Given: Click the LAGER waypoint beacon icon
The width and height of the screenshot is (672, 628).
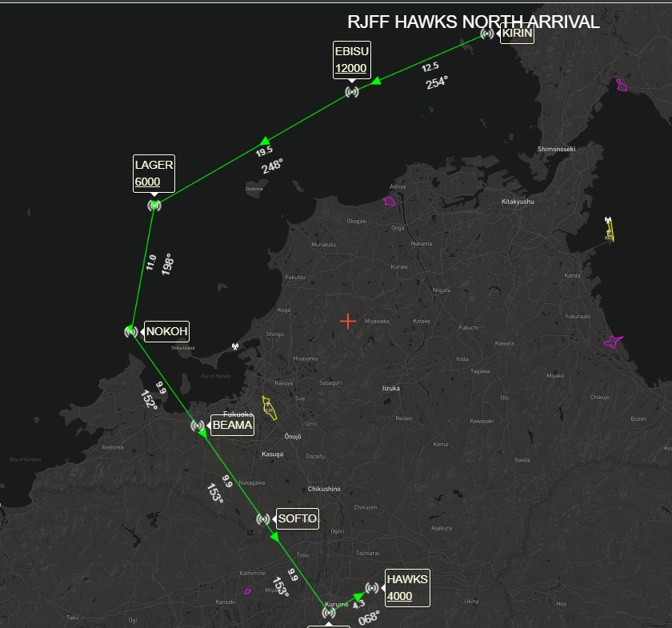Looking at the screenshot, I should (154, 206).
